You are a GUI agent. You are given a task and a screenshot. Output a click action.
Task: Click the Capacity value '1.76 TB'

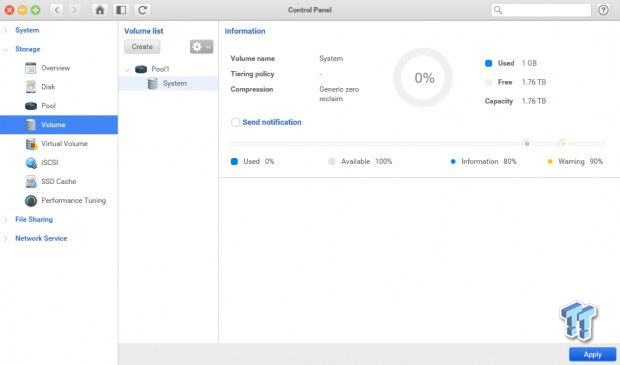coord(534,101)
